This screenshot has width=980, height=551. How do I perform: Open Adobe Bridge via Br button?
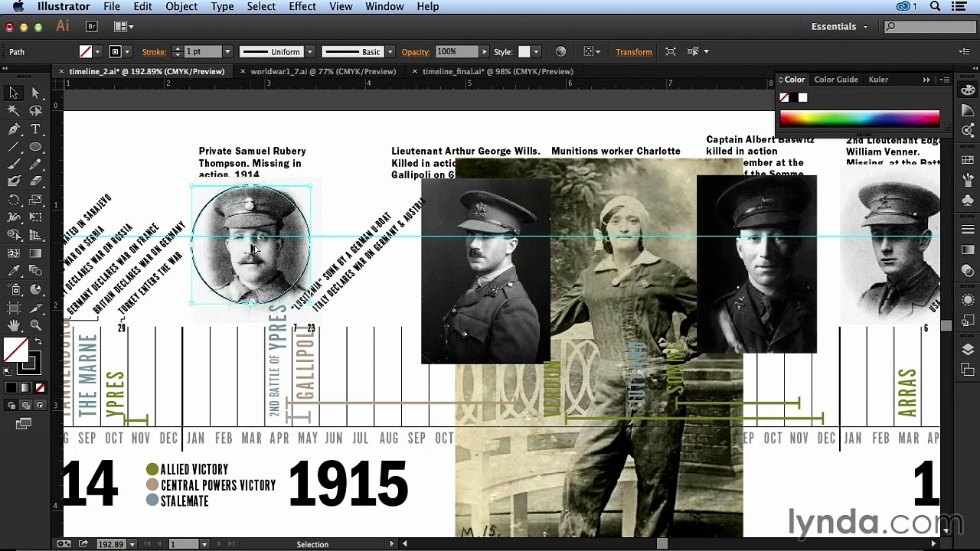tap(92, 26)
